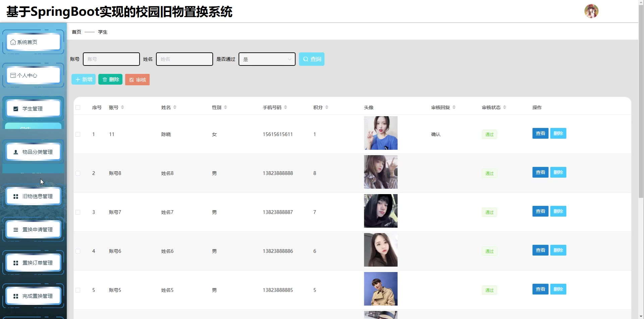Viewport: 644px width, 319px height.
Task: Click the chart icon beside 学生管理
Action: (16, 109)
